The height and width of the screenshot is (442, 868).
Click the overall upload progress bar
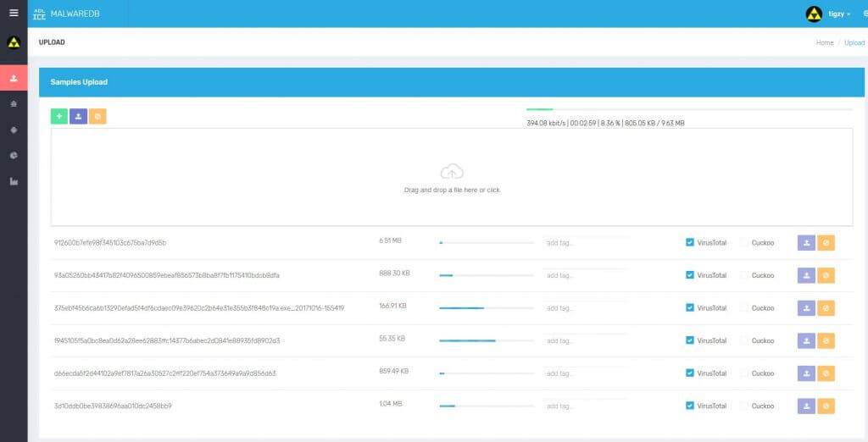click(x=689, y=109)
